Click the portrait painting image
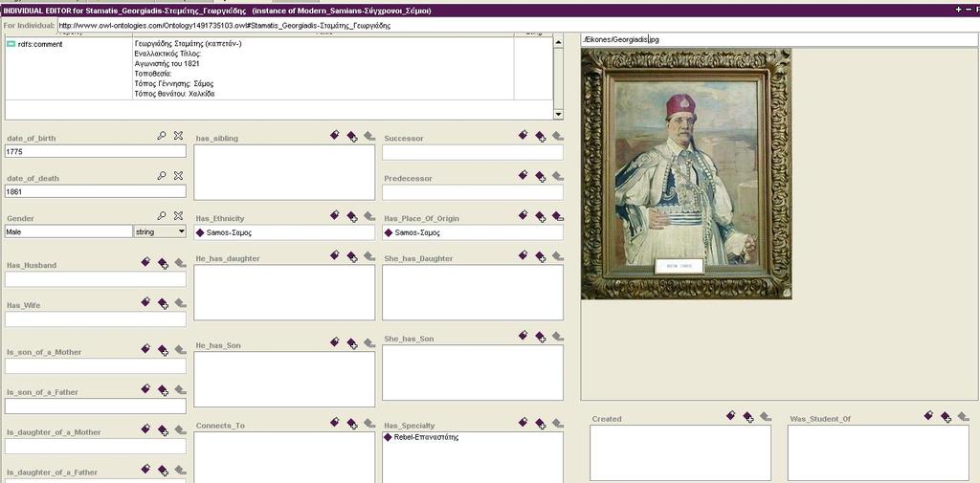The height and width of the screenshot is (483, 980). pos(686,174)
